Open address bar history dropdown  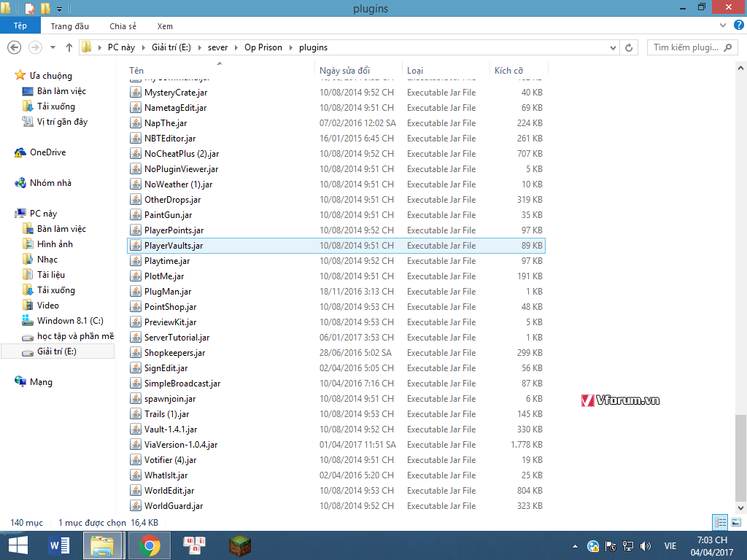(613, 47)
